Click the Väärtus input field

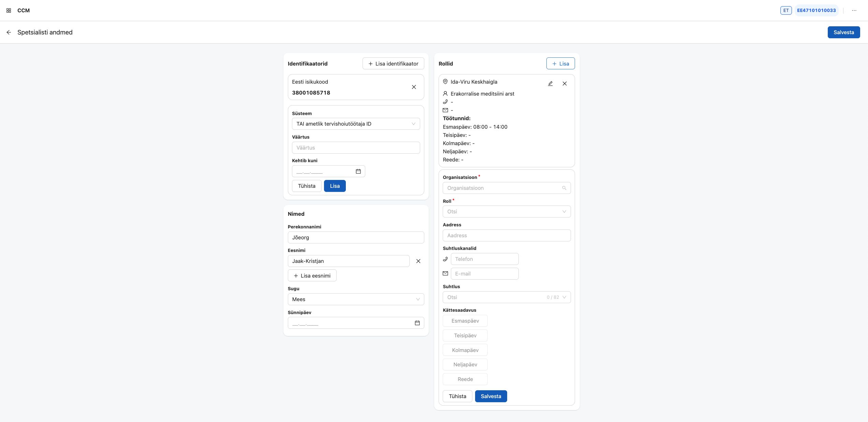click(x=356, y=147)
